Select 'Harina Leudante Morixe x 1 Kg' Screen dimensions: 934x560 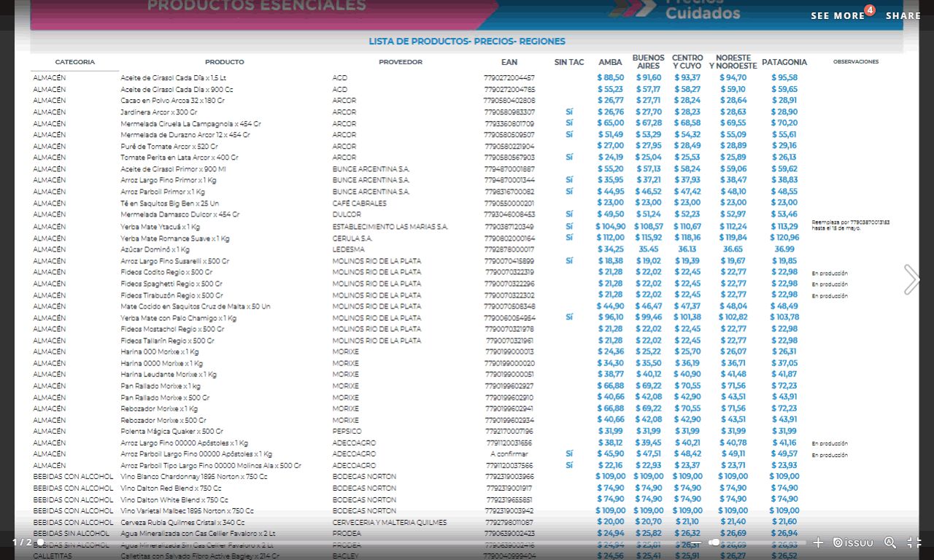pos(169,375)
